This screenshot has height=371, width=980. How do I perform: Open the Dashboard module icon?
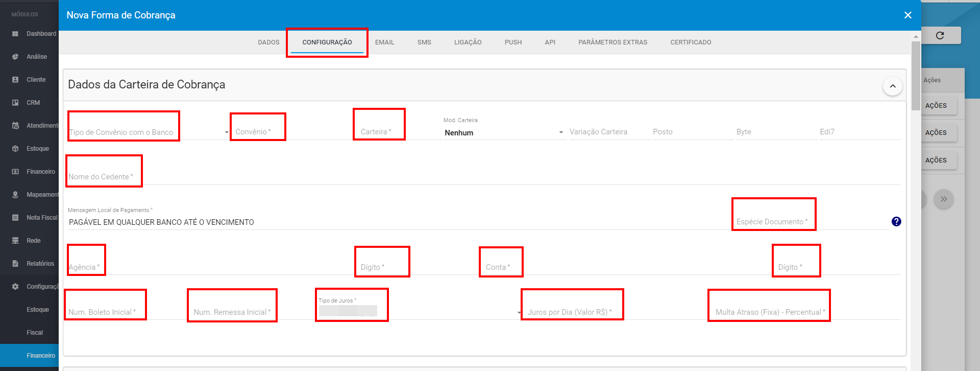point(15,34)
